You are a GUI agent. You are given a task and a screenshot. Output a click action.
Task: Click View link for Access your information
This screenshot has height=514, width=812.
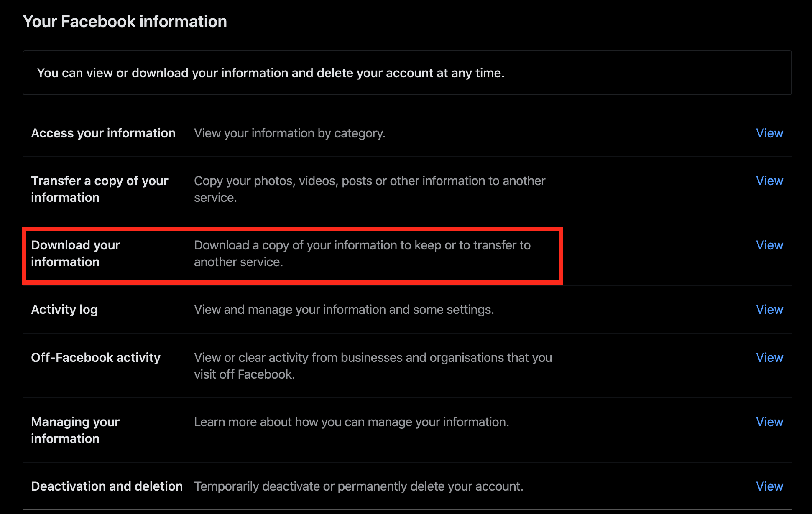pyautogui.click(x=769, y=133)
